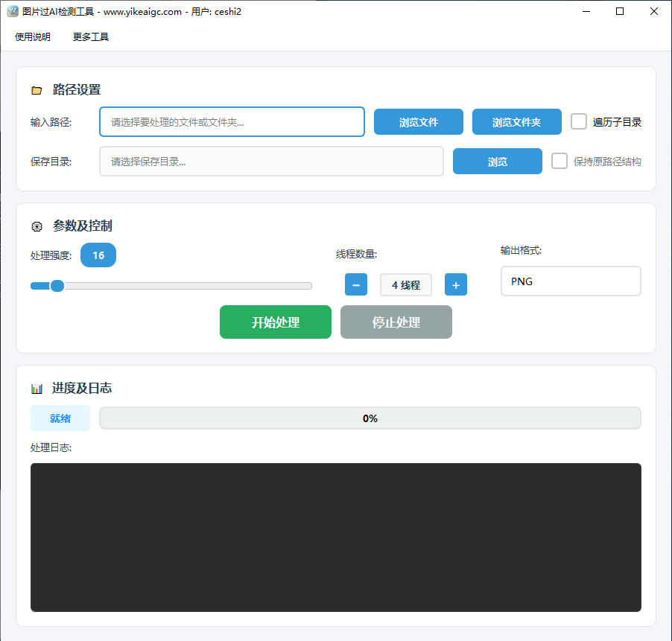672x641 pixels.
Task: Click 浏览 button for save directory
Action: tap(498, 162)
